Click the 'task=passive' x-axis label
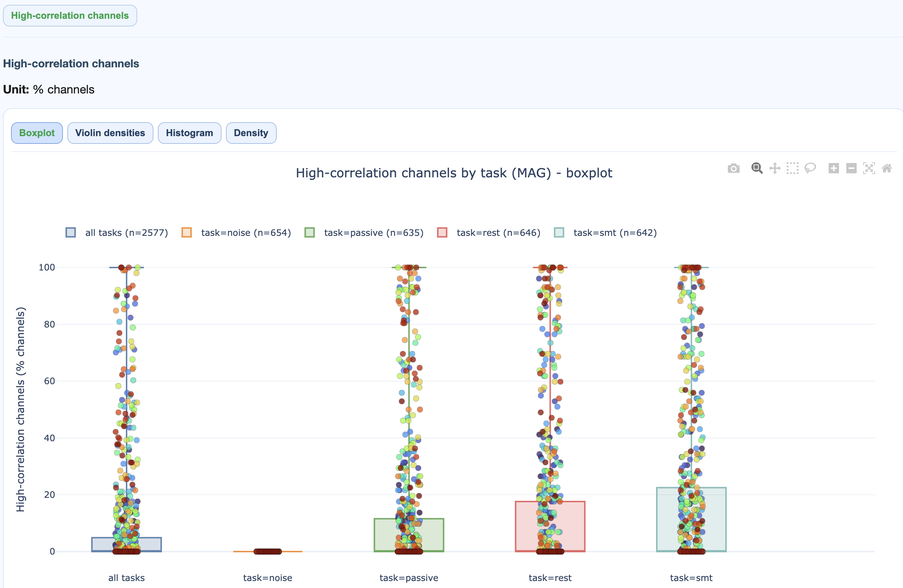 pyautogui.click(x=409, y=578)
